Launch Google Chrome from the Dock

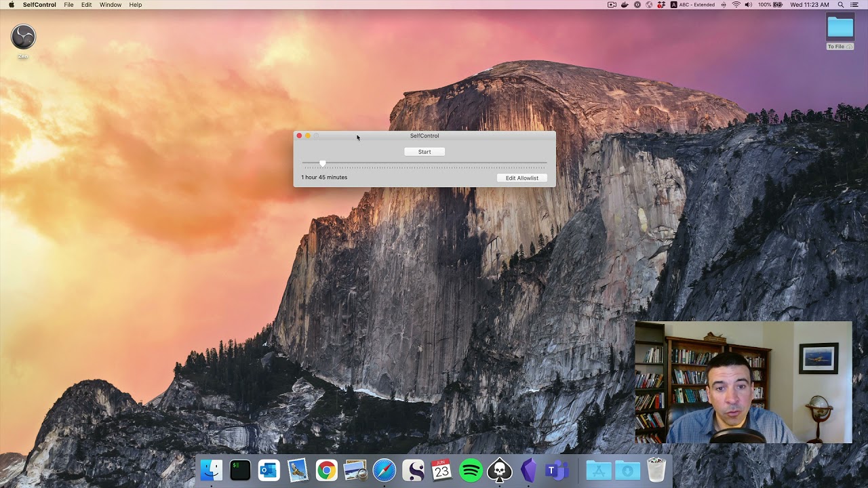327,470
